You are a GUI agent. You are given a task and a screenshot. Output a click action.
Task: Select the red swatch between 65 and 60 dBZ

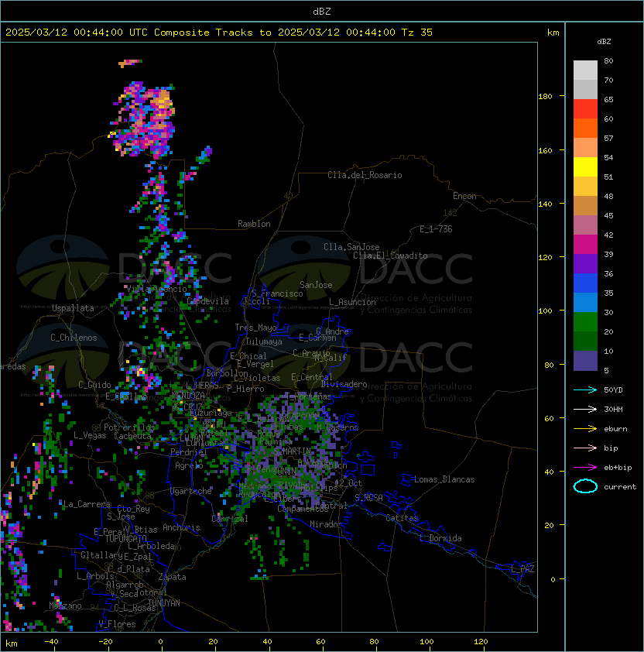tap(585, 109)
